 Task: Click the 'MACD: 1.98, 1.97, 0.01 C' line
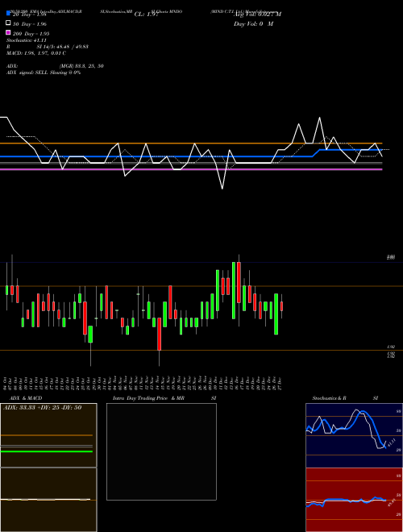(x=36, y=53)
